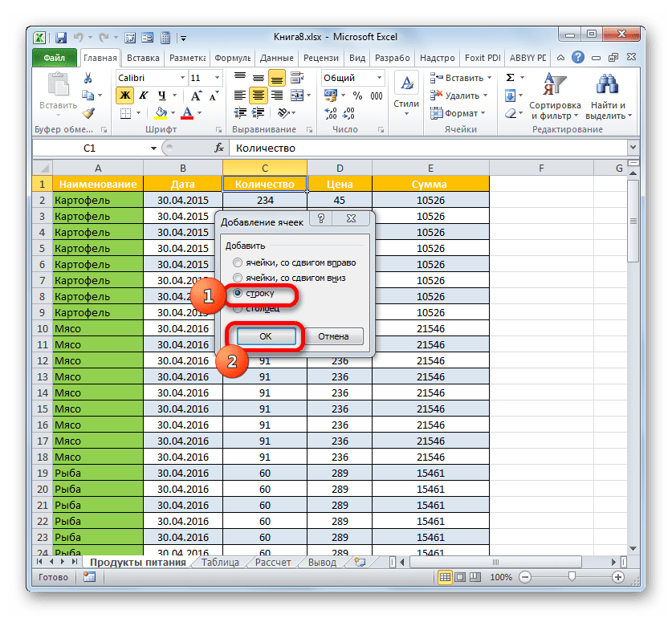672x618 pixels.
Task: Align text left icon
Action: pyautogui.click(x=239, y=96)
